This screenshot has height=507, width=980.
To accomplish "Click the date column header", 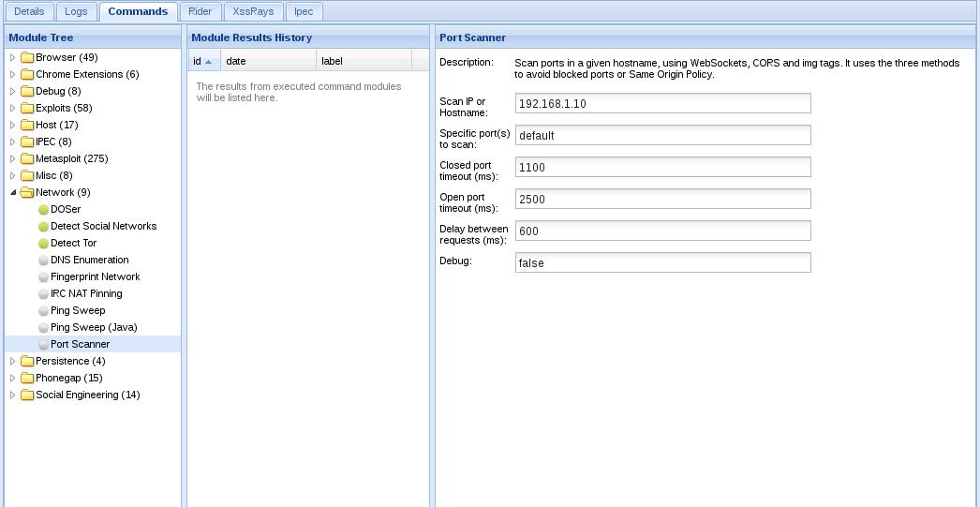I will 268,61.
